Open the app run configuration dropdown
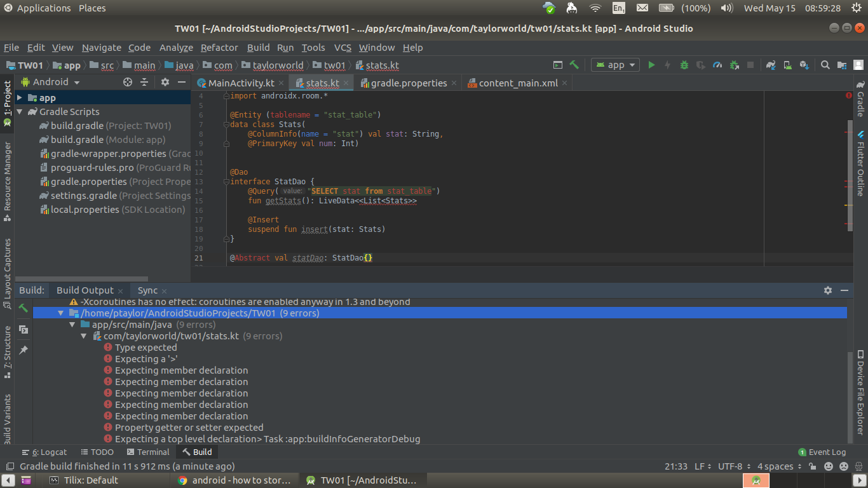Screen dimensions: 868x488 pyautogui.click(x=616, y=65)
